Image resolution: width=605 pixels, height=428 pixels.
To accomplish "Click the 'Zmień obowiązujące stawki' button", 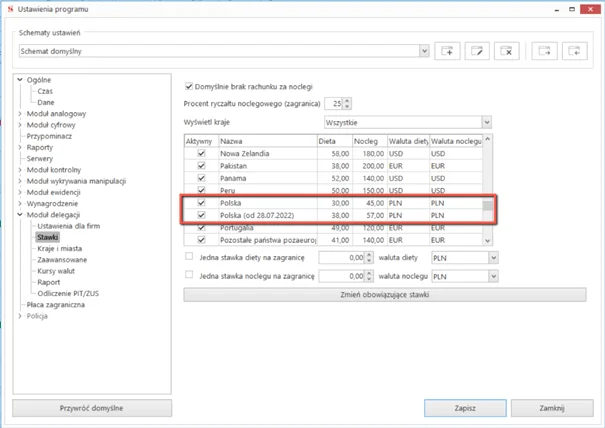I will point(341,295).
